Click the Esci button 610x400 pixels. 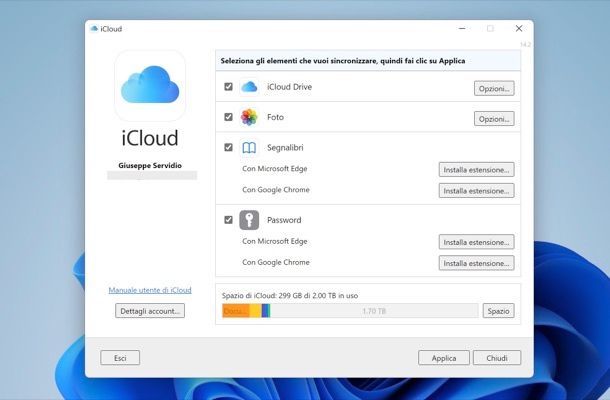pyautogui.click(x=120, y=358)
